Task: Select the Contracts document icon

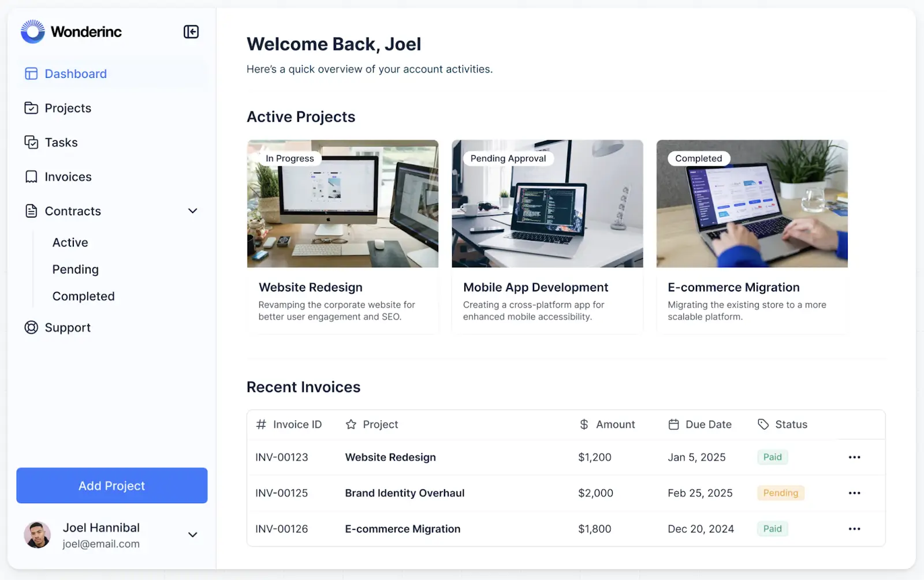Action: coord(31,211)
